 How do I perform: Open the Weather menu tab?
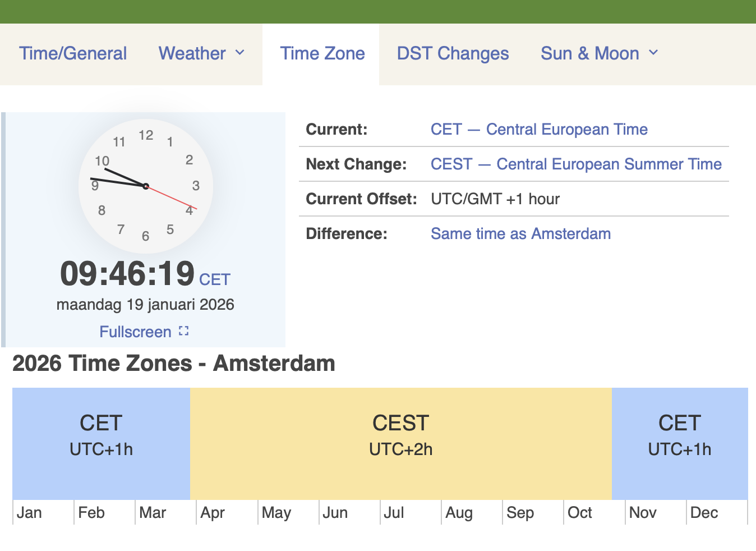(192, 53)
